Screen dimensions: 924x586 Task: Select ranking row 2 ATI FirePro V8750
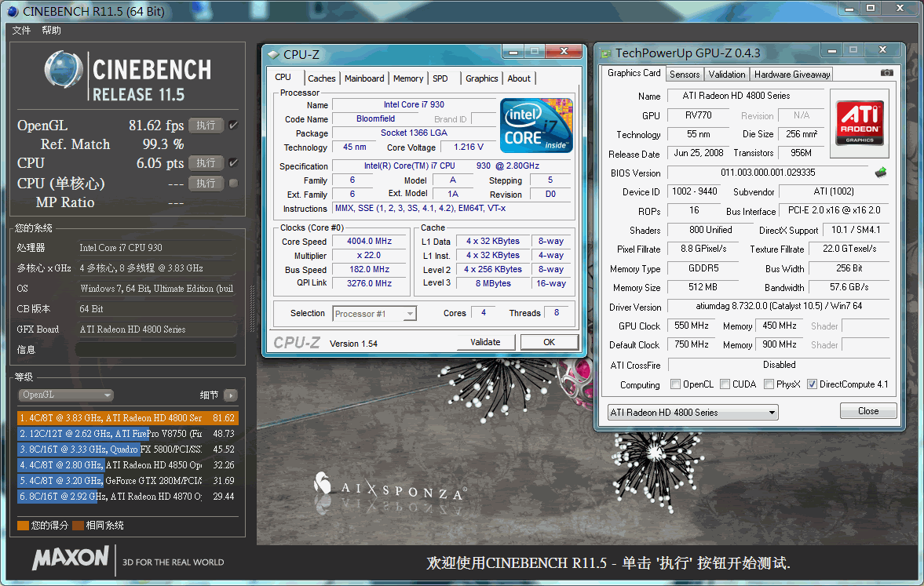pyautogui.click(x=127, y=434)
